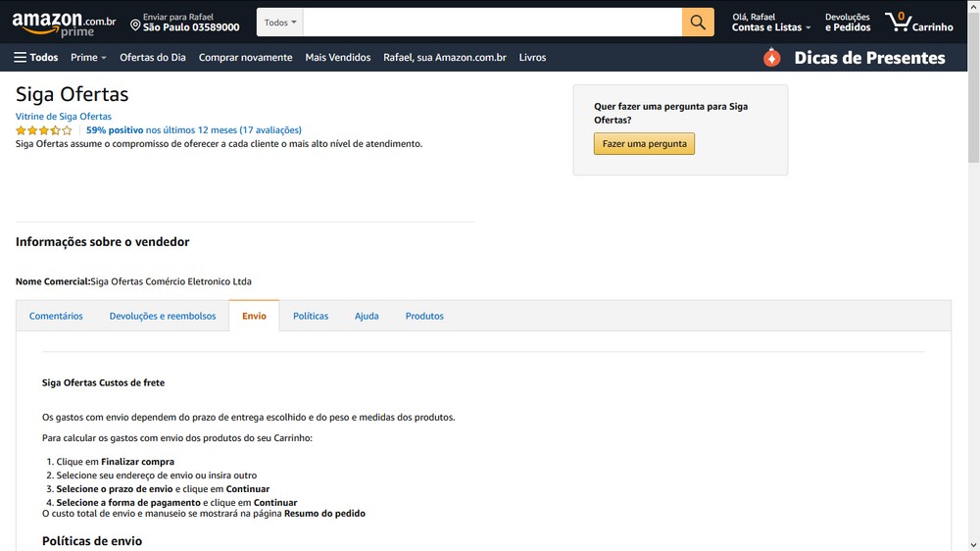Click the magnifier search button
The image size is (980, 551).
[x=698, y=23]
